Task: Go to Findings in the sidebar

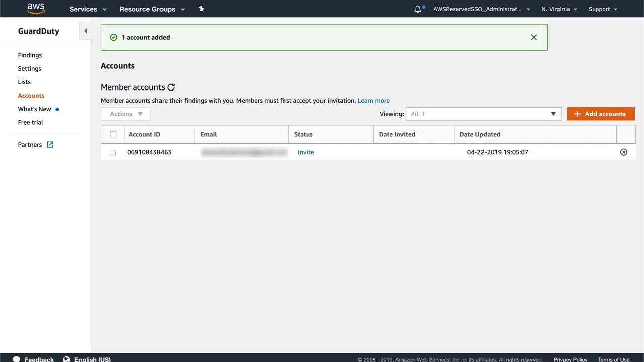Action: 30,55
